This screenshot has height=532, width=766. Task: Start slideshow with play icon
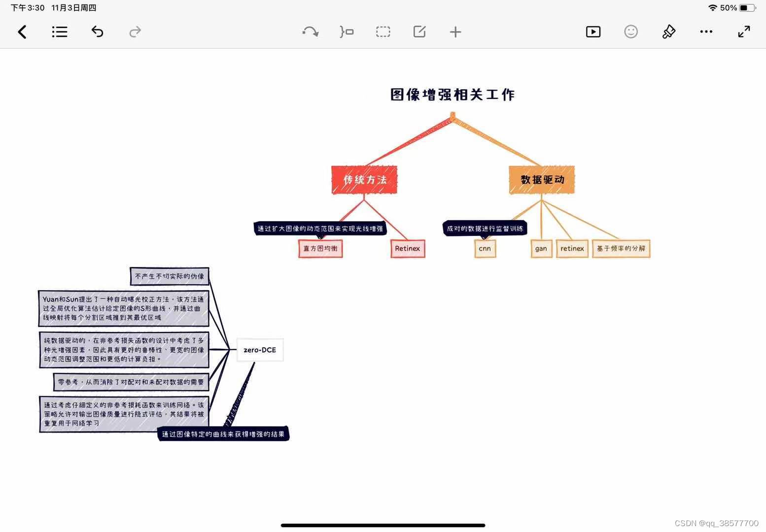593,32
